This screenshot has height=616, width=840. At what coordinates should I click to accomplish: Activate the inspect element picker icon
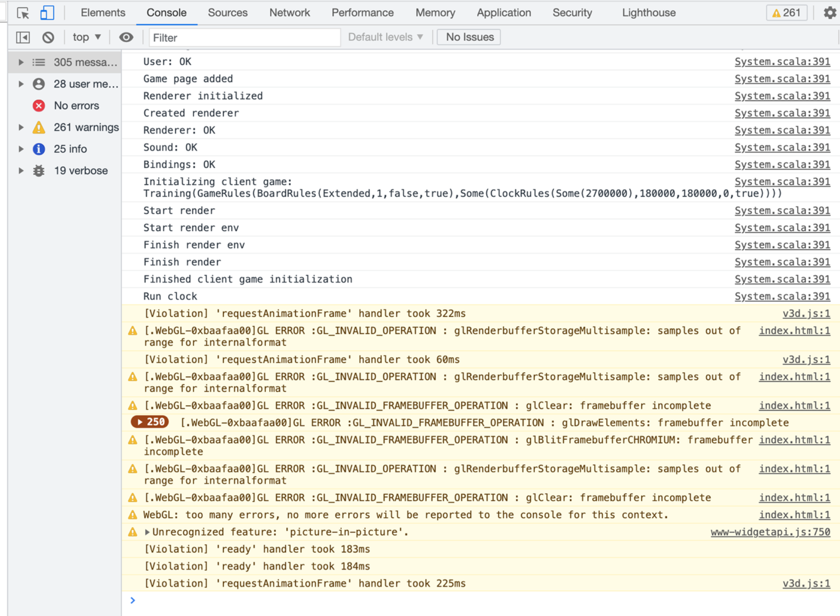(x=23, y=13)
